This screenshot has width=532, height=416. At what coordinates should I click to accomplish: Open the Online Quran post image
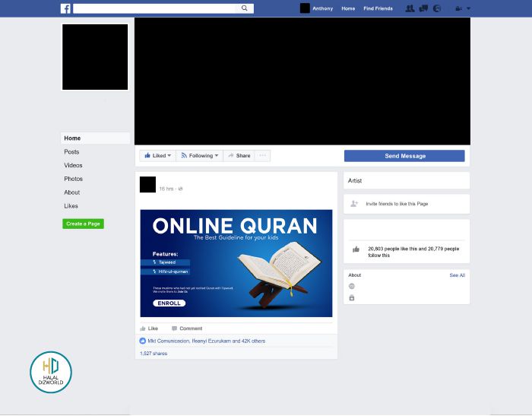pos(236,263)
